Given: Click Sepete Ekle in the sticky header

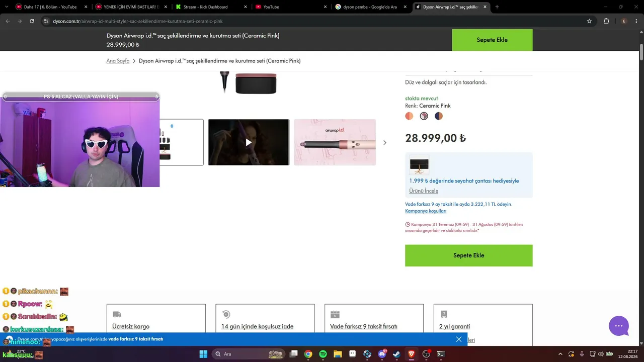Looking at the screenshot, I should coord(492,40).
